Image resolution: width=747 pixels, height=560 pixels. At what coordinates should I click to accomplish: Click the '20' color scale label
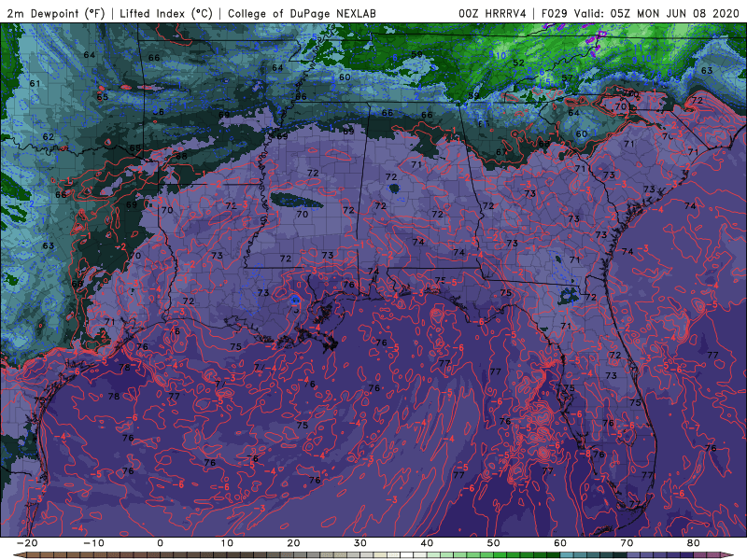[x=293, y=543]
